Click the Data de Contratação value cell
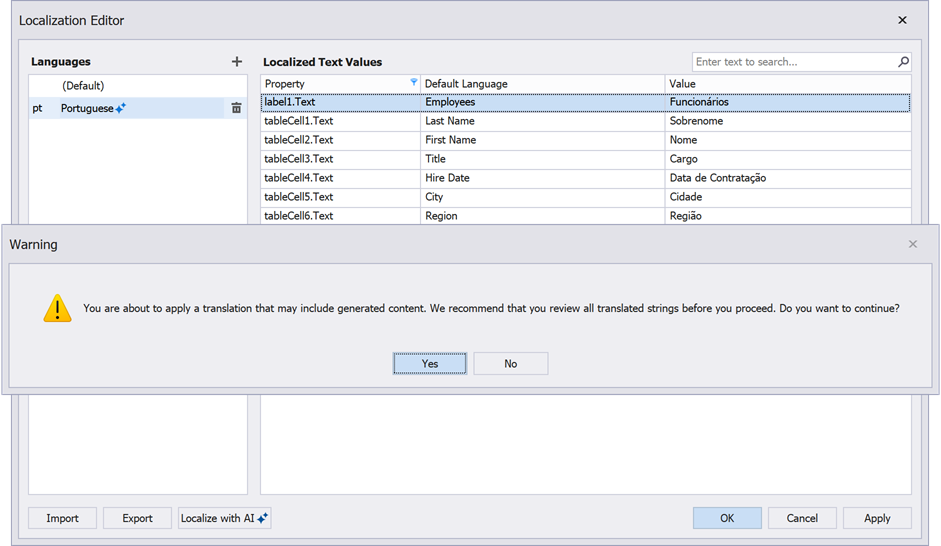Screen dimensions: 941x546 tap(788, 178)
